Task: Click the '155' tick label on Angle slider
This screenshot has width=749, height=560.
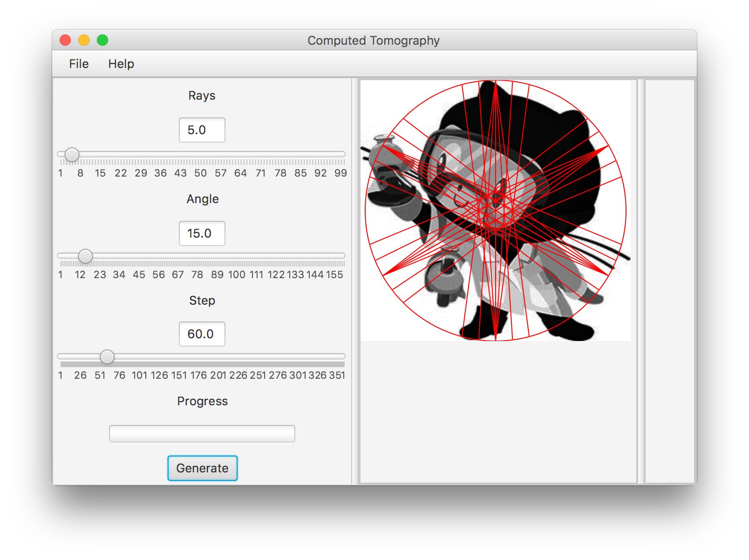Action: tap(334, 275)
